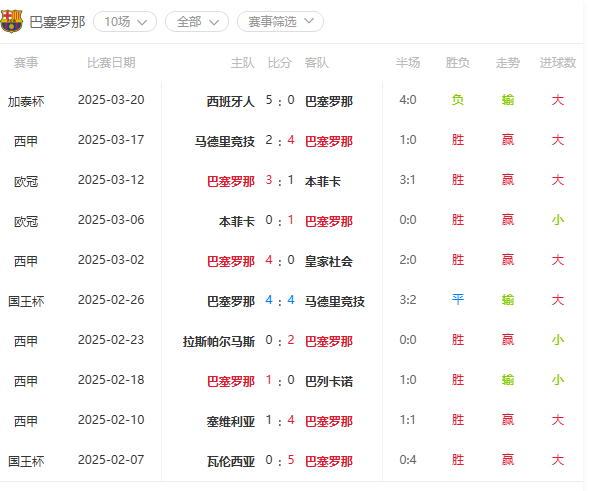Open the 10场 match count dropdown

point(125,21)
